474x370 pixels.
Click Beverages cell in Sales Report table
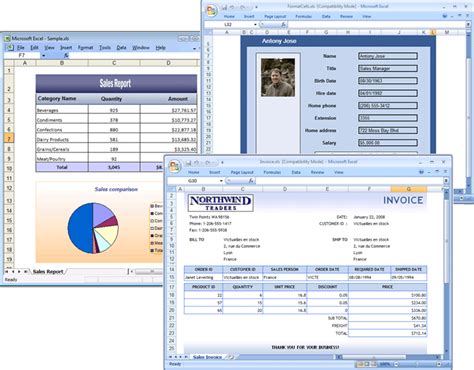pos(62,110)
